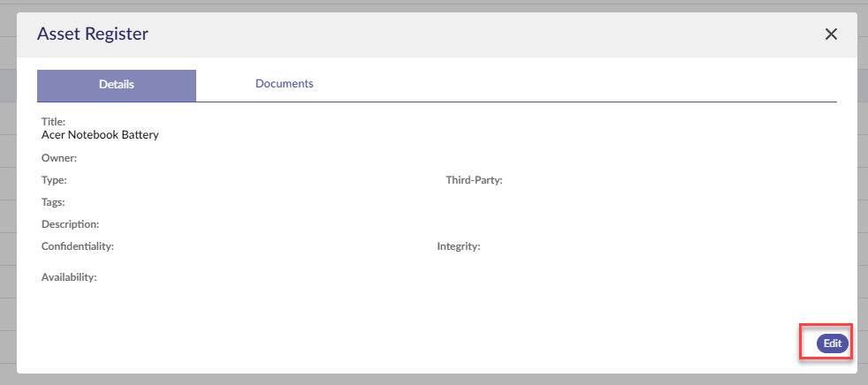Click the Tags: label
The image size is (868, 385).
click(x=53, y=202)
